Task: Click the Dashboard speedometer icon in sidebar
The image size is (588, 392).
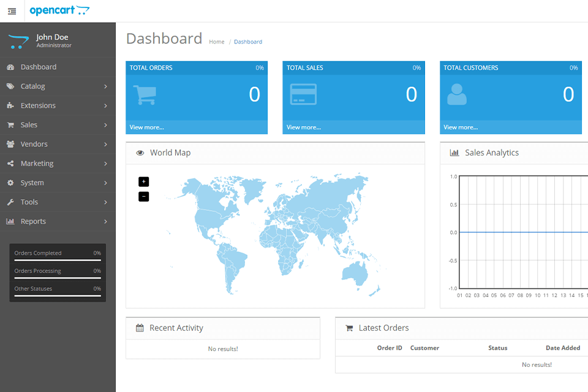Action: pos(10,67)
